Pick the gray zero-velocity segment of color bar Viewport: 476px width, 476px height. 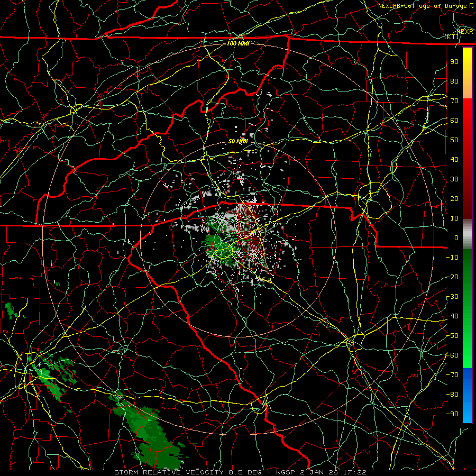pos(467,234)
